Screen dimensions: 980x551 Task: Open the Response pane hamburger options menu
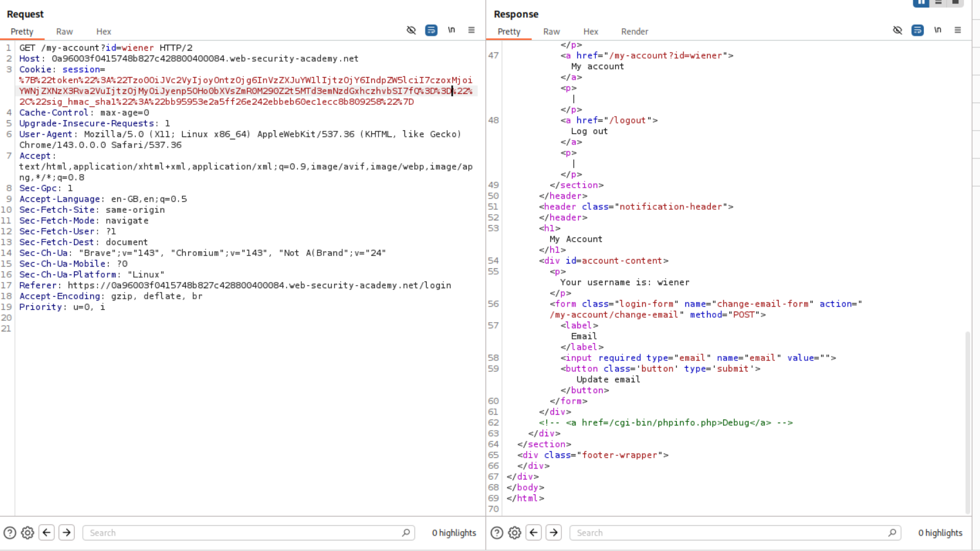click(x=957, y=30)
